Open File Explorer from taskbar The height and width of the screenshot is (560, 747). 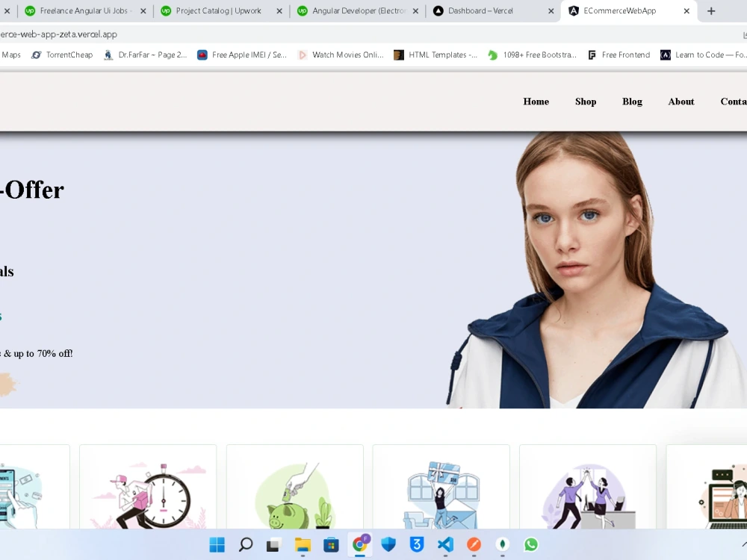click(x=303, y=544)
